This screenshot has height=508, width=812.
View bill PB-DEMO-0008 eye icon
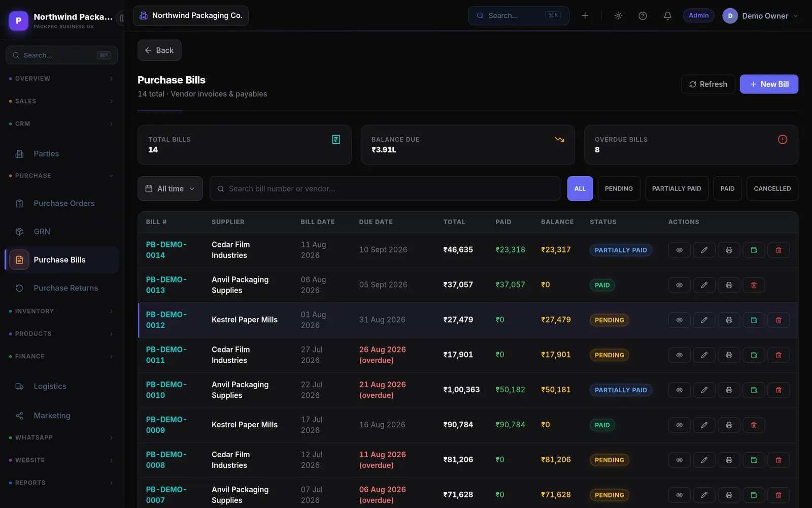[x=679, y=460]
